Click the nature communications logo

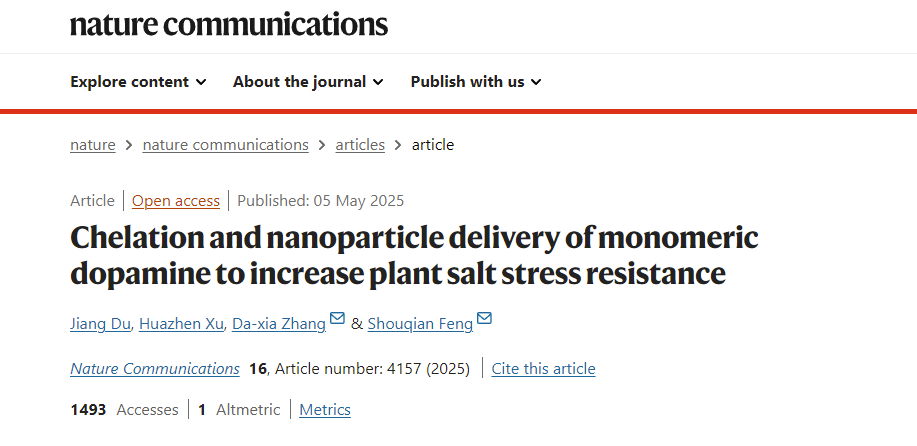coord(229,24)
